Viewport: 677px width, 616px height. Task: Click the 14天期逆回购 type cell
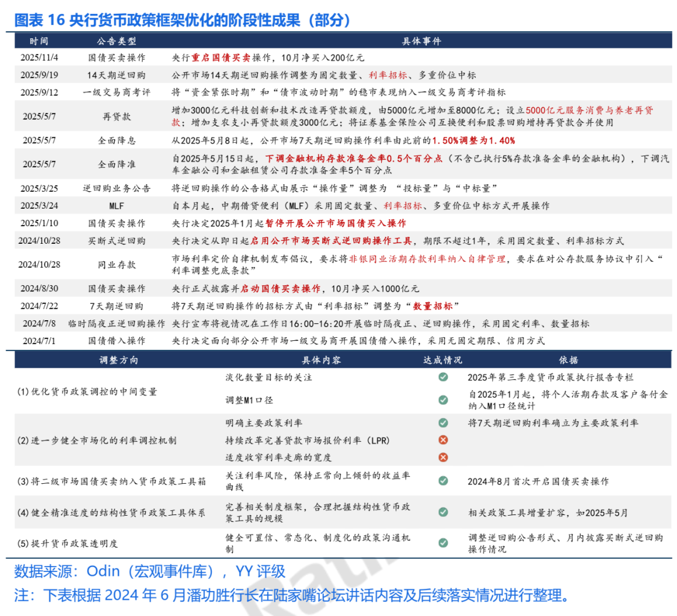click(117, 75)
